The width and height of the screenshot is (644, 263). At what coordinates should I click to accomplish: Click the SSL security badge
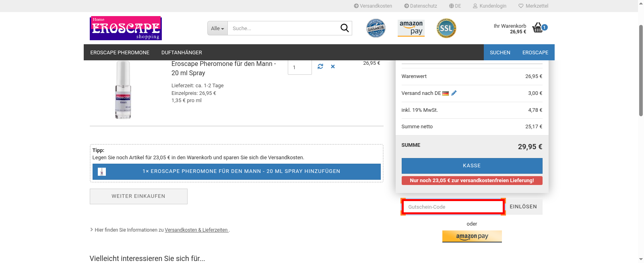pos(446,28)
